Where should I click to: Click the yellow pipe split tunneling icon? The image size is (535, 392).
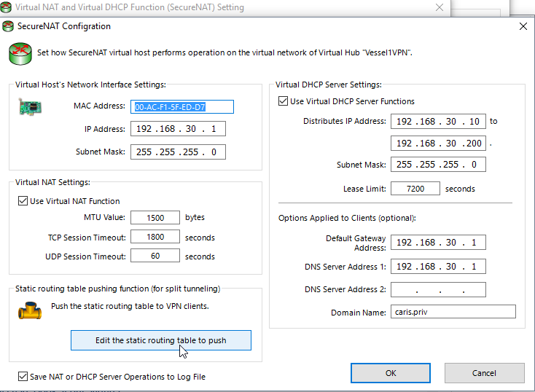pyautogui.click(x=30, y=310)
